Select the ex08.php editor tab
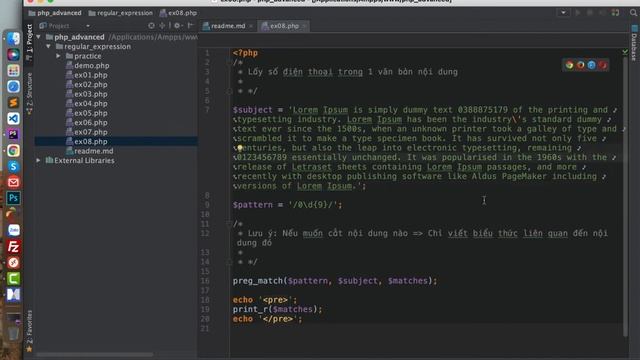Image resolution: width=640 pixels, height=360 pixels. click(284, 26)
